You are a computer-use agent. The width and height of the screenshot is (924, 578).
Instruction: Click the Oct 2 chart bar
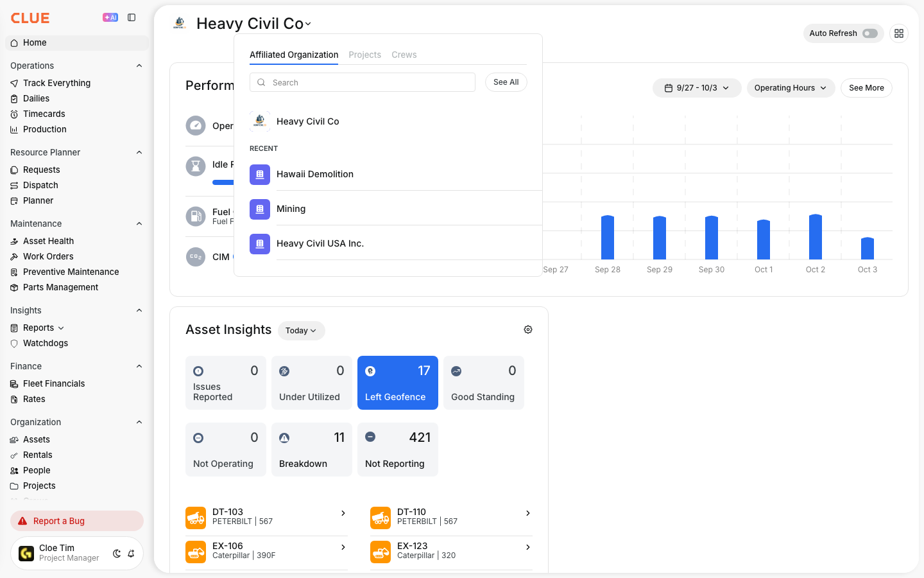816,236
